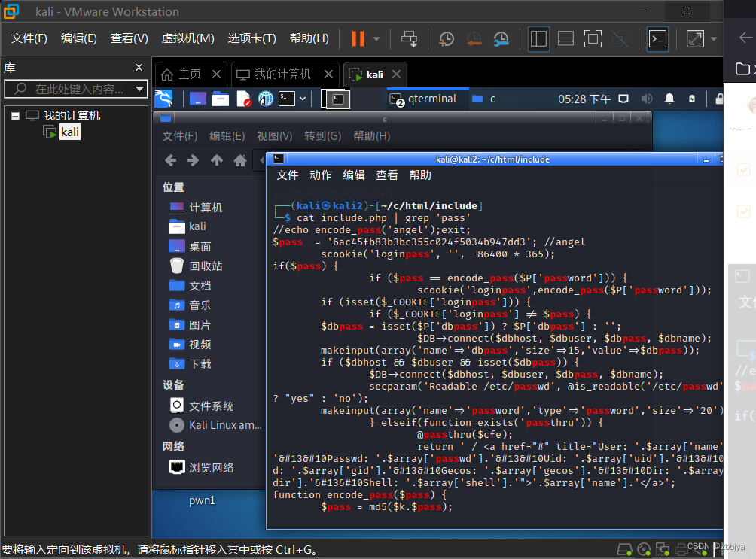
Task: Close the 库 library panel
Action: coord(139,68)
